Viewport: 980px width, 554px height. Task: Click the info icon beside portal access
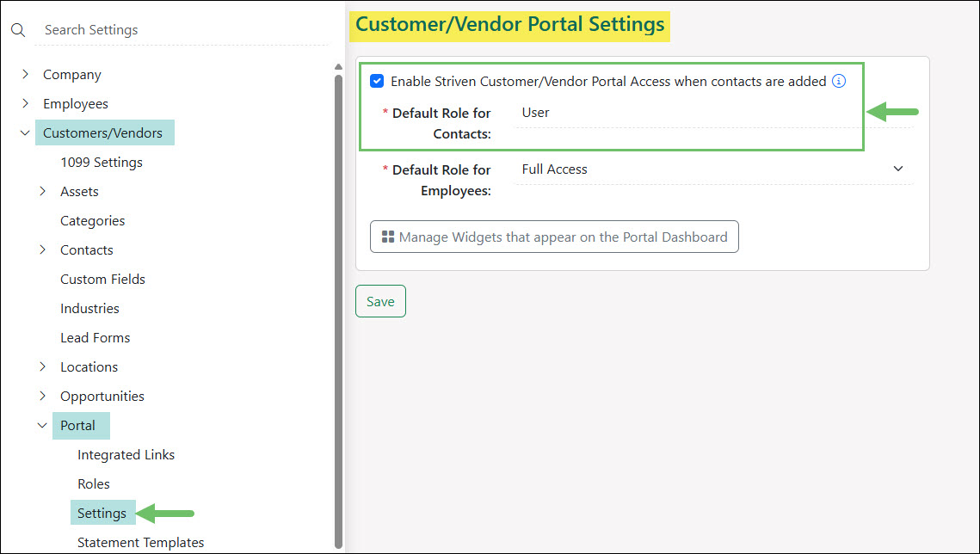839,82
